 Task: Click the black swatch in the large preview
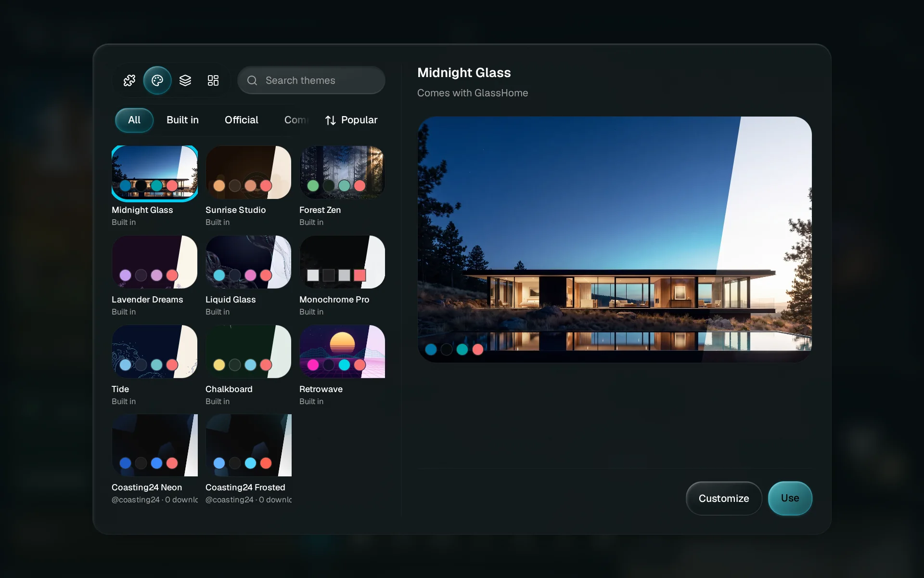pyautogui.click(x=447, y=350)
